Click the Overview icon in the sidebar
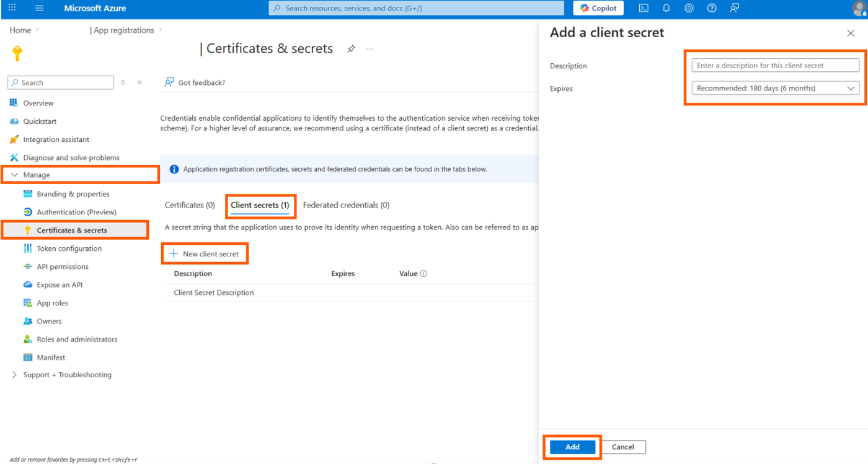Screen dimensions: 868x464 pyautogui.click(x=14, y=103)
